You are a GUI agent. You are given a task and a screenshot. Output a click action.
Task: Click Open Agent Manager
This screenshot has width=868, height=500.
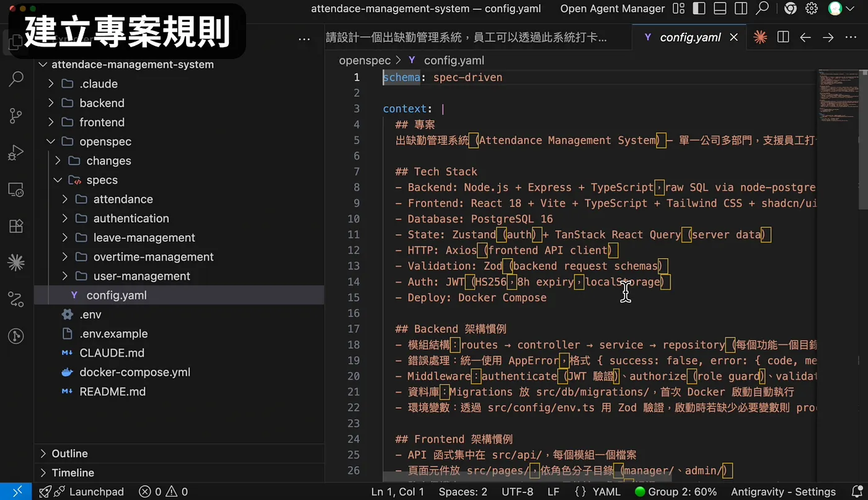click(x=613, y=9)
